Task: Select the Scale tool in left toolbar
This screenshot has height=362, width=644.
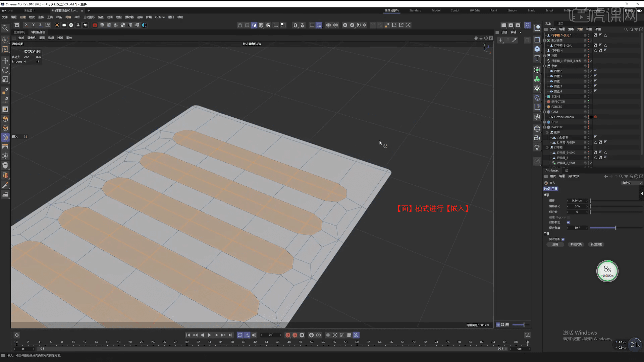Action: tap(5, 79)
